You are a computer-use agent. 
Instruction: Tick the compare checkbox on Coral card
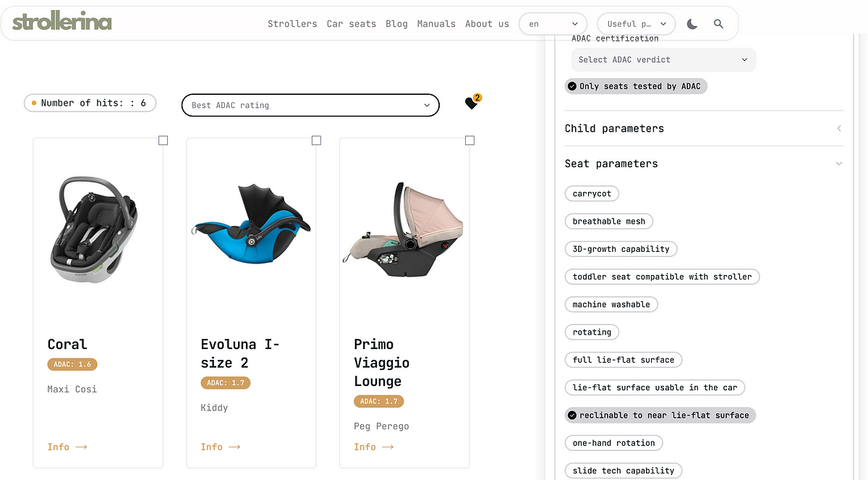click(163, 140)
